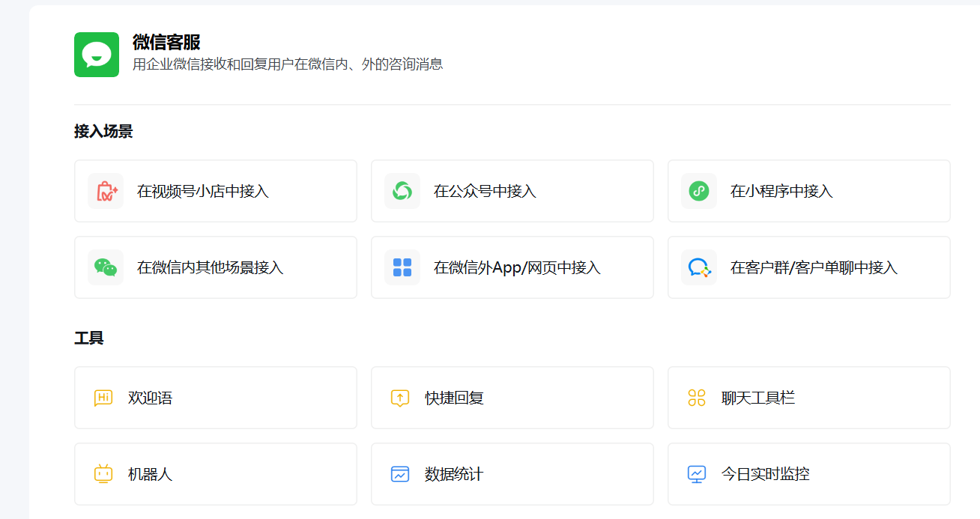Open the 欢迎语 tool card
Viewport: 980px width, 519px height.
pos(216,398)
